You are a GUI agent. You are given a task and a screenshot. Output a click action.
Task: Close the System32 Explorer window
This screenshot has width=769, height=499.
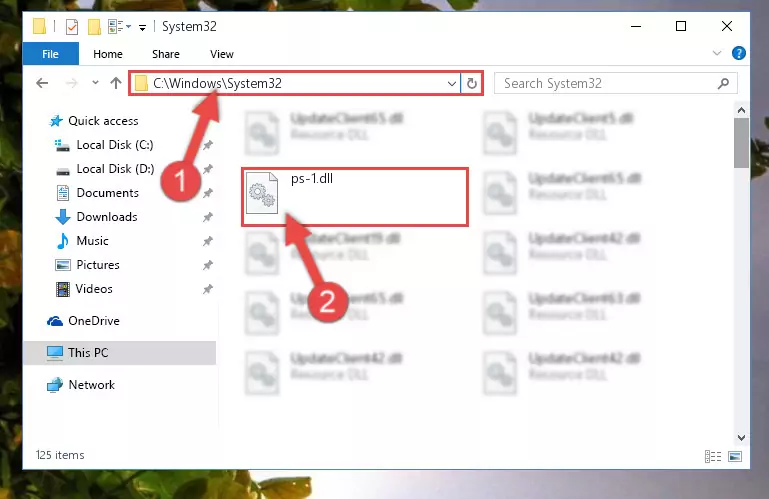click(x=727, y=26)
